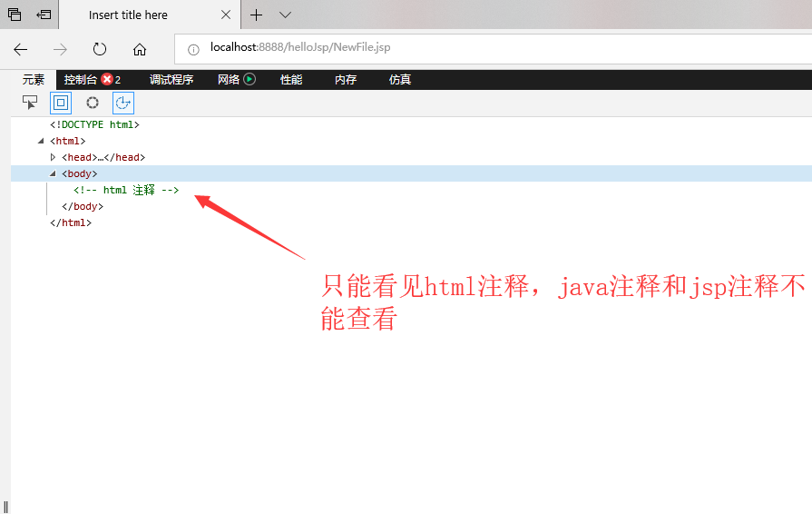
Task: Activate the select element tool
Action: click(30, 103)
